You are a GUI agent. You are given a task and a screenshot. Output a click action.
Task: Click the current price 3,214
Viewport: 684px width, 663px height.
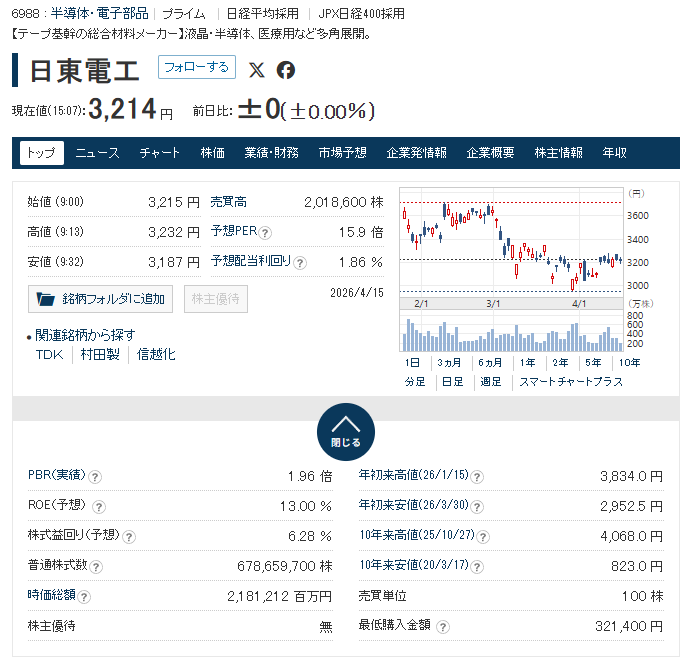click(122, 109)
